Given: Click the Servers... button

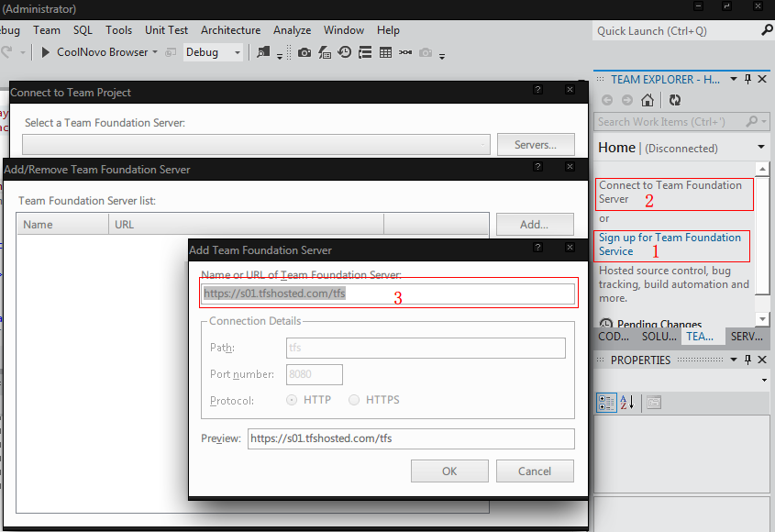Looking at the screenshot, I should click(x=536, y=145).
